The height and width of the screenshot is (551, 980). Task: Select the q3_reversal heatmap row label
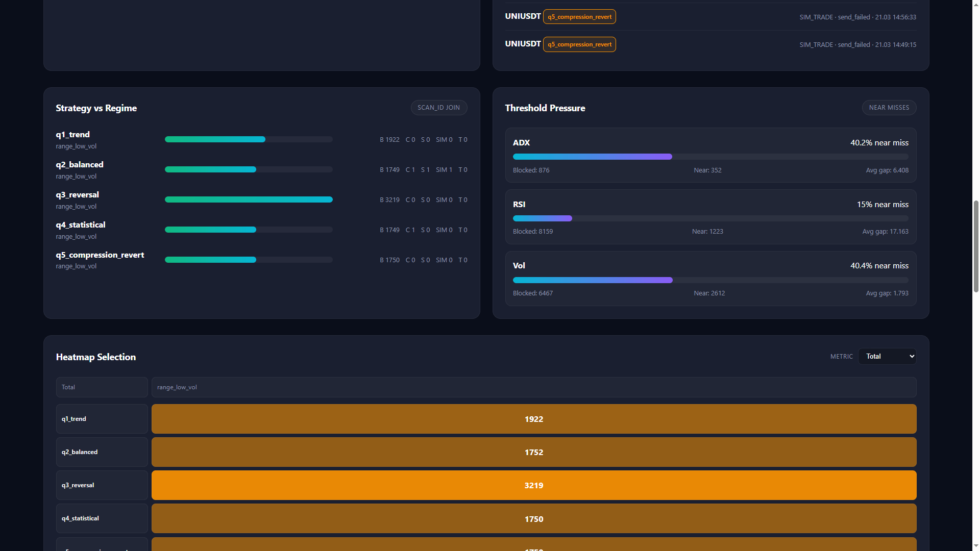point(102,485)
